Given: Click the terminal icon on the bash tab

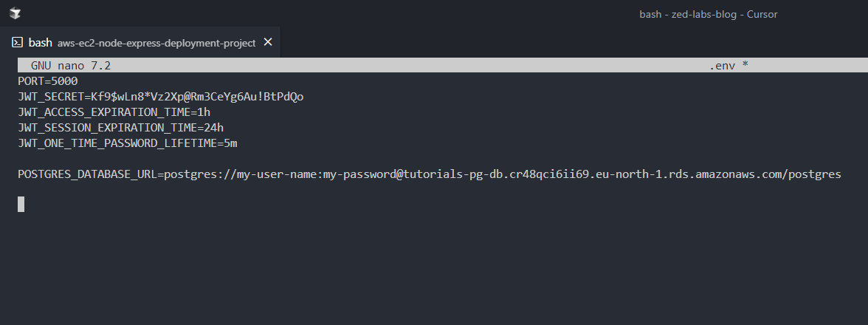Looking at the screenshot, I should 17,42.
